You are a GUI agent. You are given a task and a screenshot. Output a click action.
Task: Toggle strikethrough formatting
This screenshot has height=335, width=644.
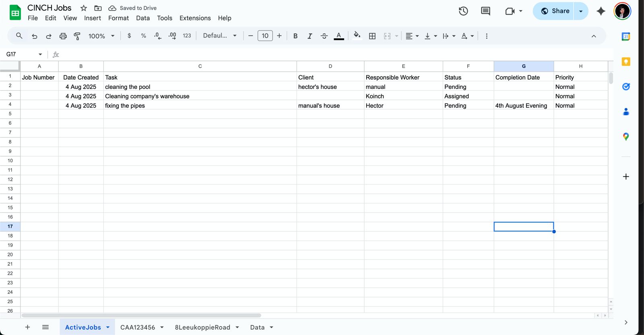[x=324, y=36]
